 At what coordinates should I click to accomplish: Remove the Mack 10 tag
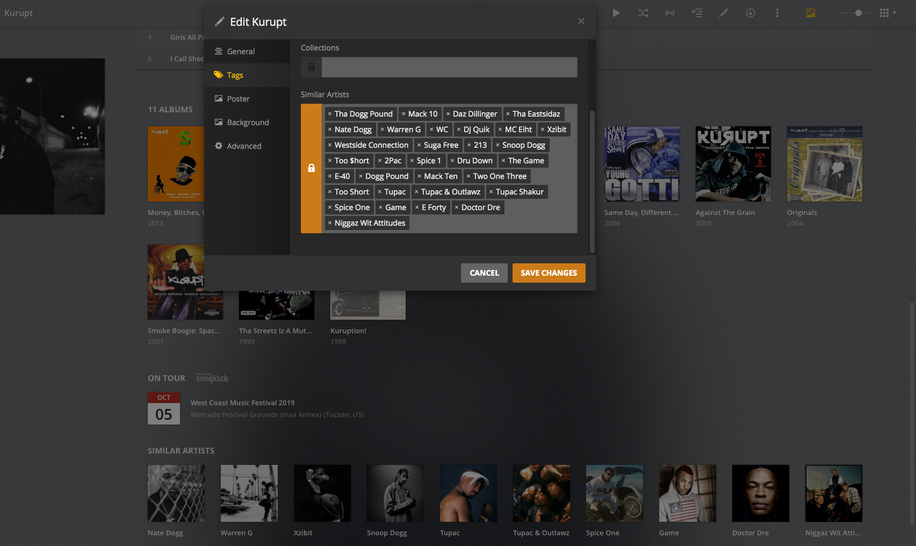[403, 114]
